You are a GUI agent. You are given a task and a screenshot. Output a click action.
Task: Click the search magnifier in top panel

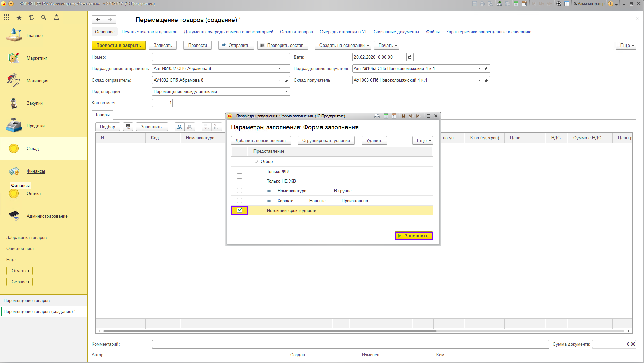pos(44,18)
